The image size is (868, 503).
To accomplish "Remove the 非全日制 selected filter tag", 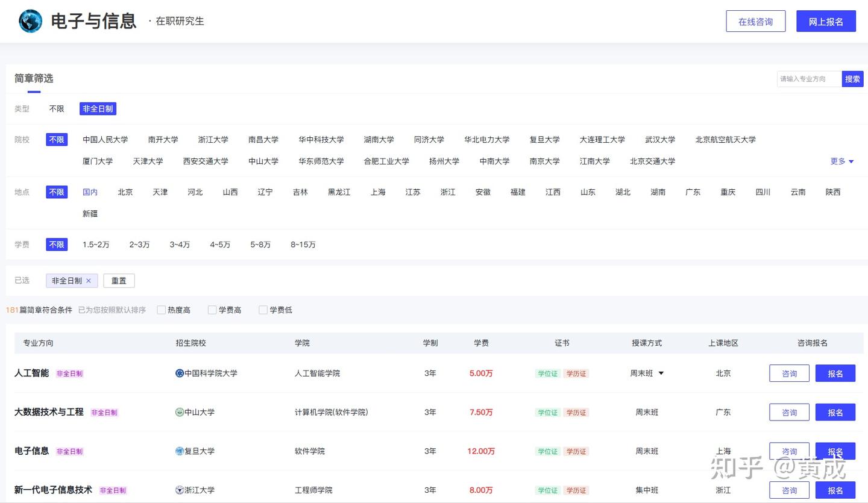I will [89, 281].
